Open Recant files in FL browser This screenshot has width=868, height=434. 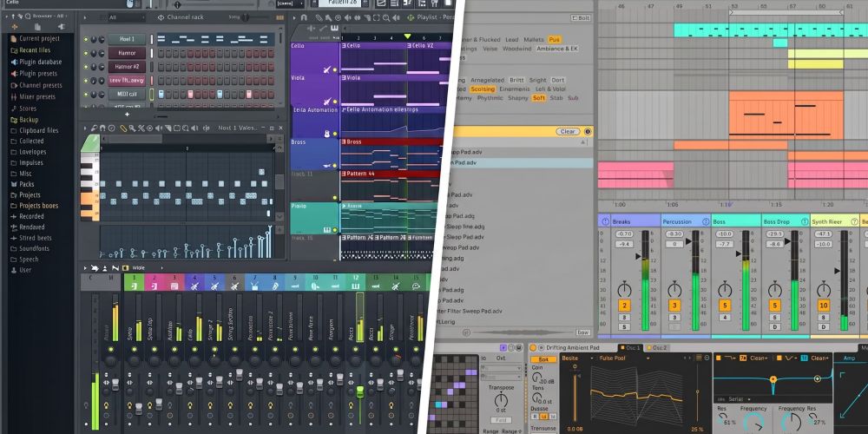click(35, 50)
